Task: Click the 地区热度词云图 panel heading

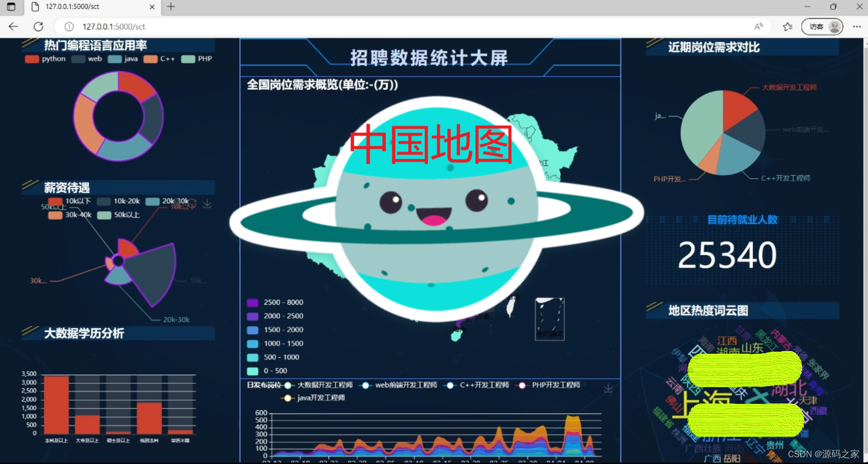Action: point(708,311)
